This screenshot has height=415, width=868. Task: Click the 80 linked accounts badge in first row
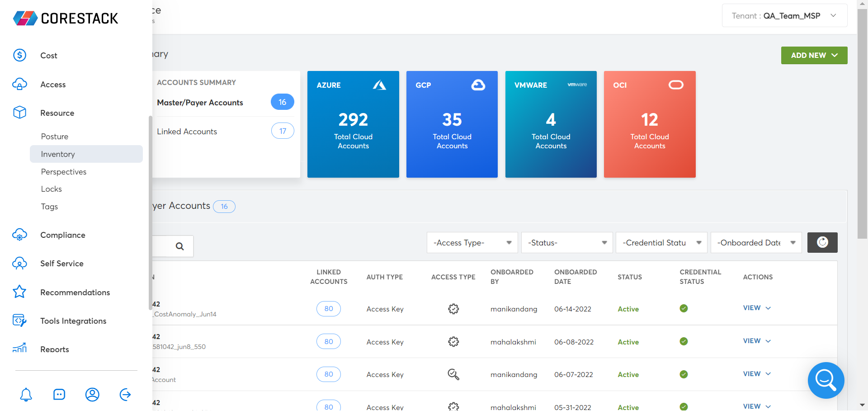click(328, 309)
